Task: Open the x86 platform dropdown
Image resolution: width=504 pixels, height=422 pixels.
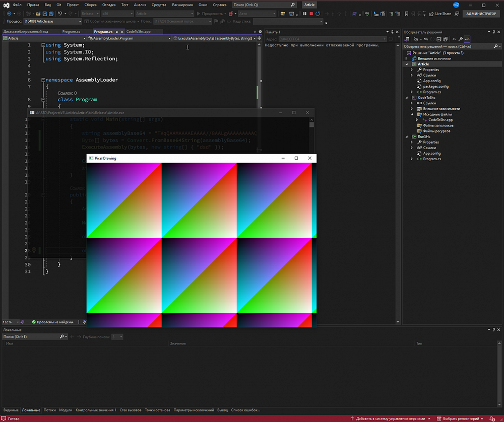Action: 117,14
